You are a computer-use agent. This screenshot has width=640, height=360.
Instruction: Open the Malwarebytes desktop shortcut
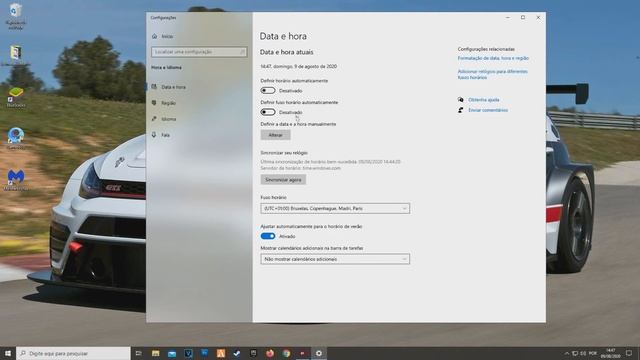[x=16, y=180]
